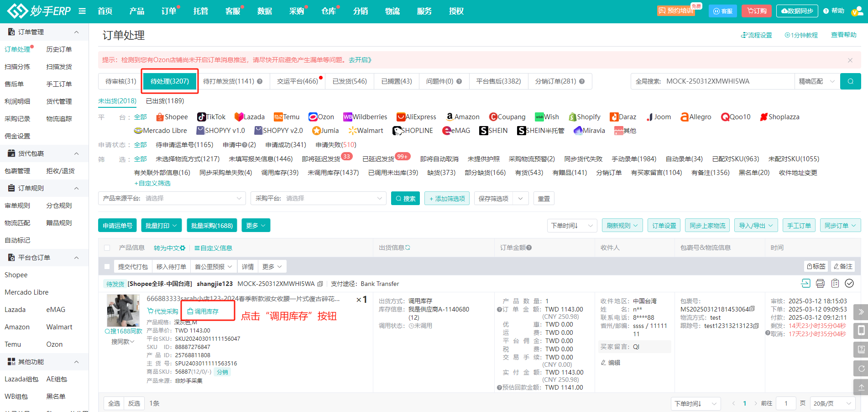Check the select-all checkbox beside 产品信息
Screen dimensions: 868x412
(x=107, y=248)
